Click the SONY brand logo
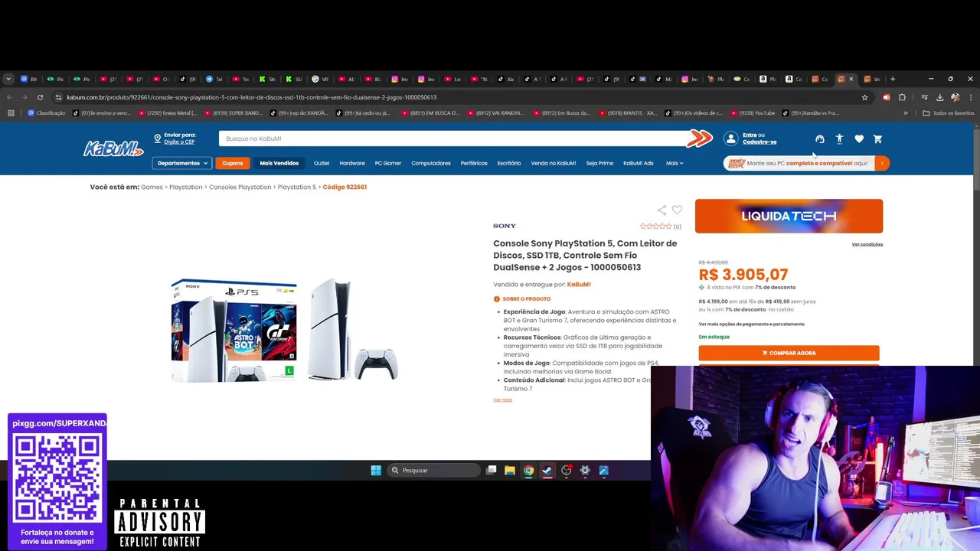Viewport: 980px width, 551px height. (505, 226)
